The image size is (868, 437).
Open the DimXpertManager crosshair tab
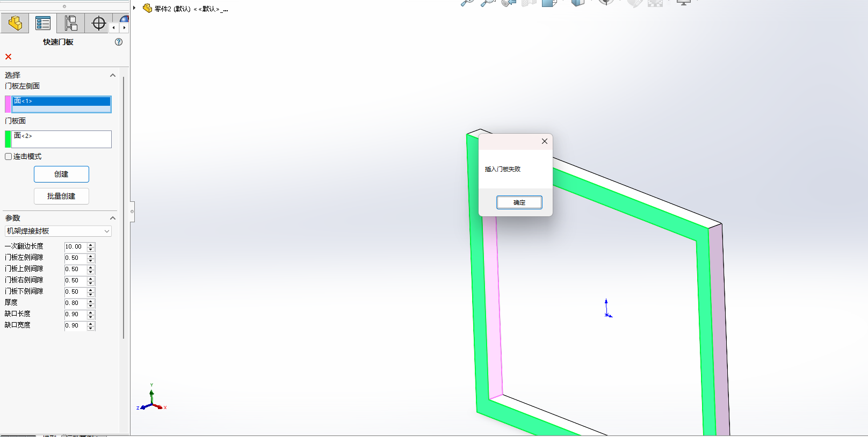pyautogui.click(x=99, y=24)
